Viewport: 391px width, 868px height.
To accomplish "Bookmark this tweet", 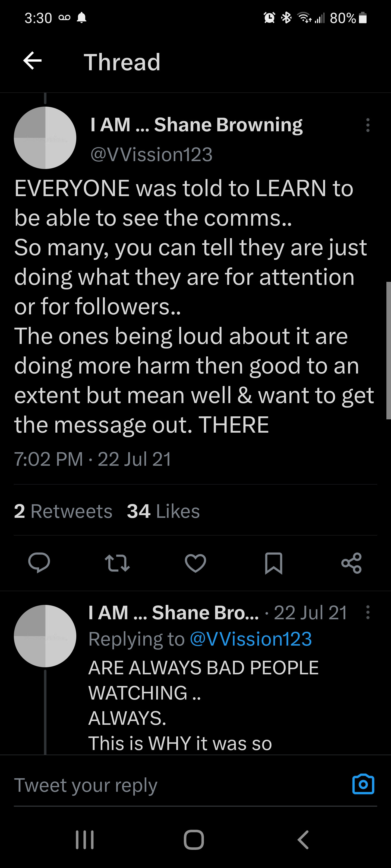I will click(273, 563).
